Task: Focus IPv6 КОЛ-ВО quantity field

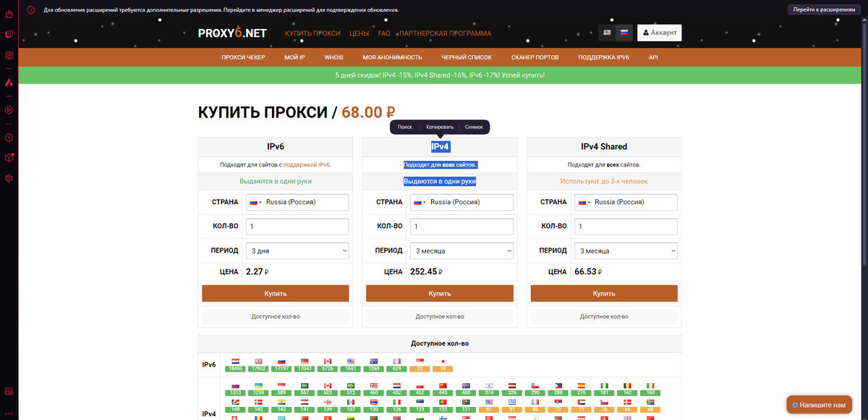Action: [297, 227]
